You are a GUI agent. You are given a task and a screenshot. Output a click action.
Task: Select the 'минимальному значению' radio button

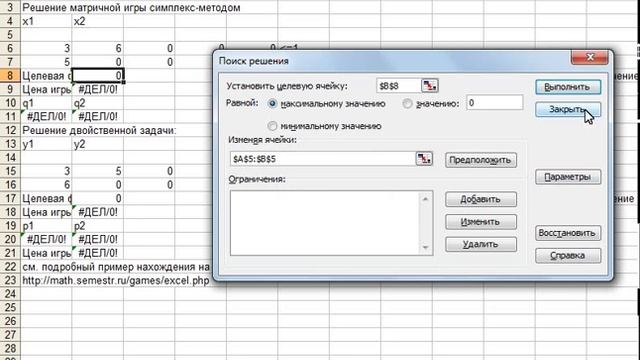[272, 126]
